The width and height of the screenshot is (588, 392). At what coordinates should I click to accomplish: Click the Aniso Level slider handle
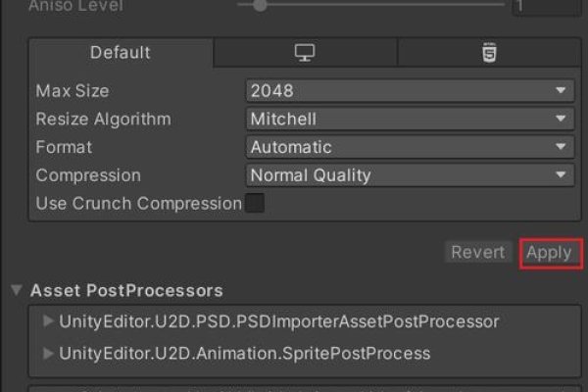tap(259, 5)
